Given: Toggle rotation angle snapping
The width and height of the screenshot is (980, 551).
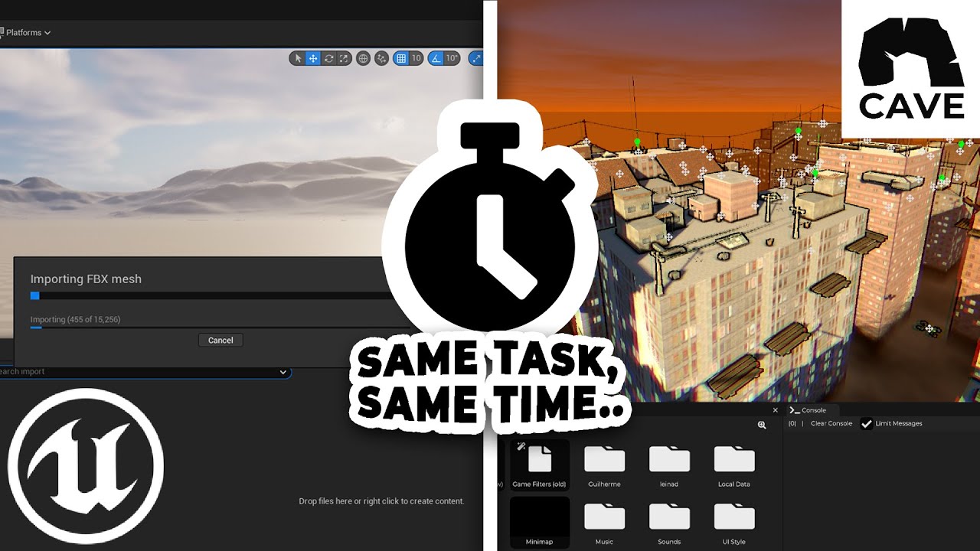Looking at the screenshot, I should coord(436,58).
